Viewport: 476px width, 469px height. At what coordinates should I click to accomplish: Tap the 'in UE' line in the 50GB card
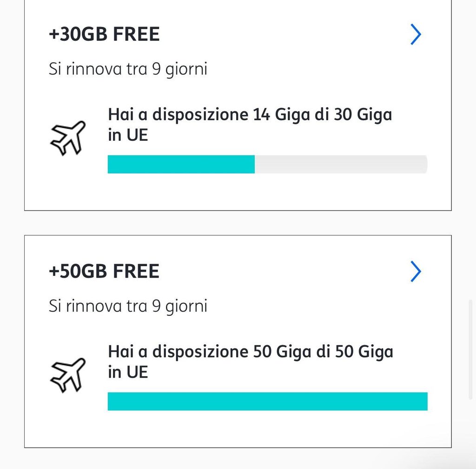(x=128, y=372)
